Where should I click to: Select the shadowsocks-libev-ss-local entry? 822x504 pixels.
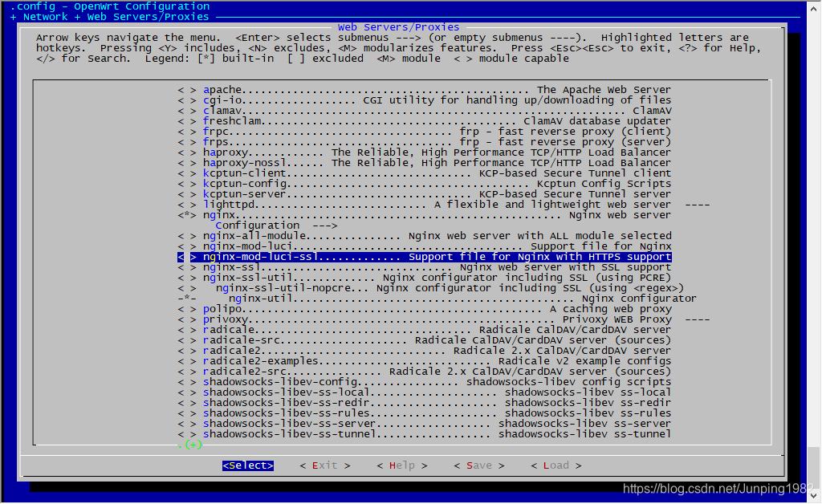pyautogui.click(x=424, y=392)
